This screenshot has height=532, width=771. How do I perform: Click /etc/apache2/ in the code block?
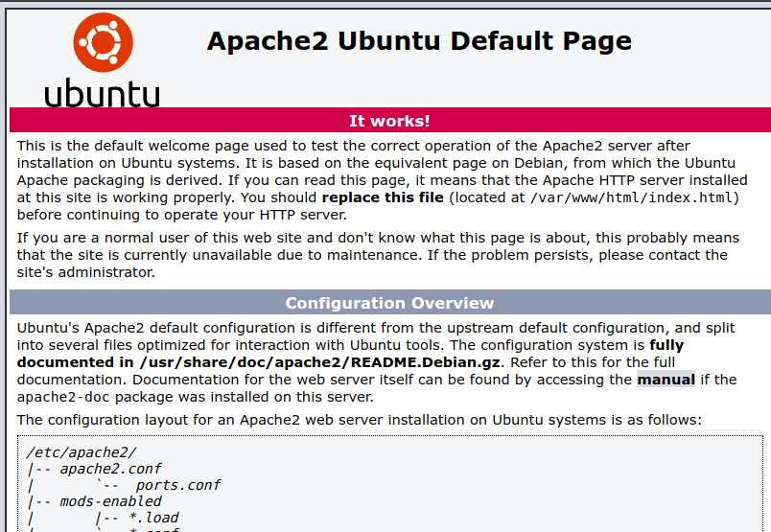[82, 451]
